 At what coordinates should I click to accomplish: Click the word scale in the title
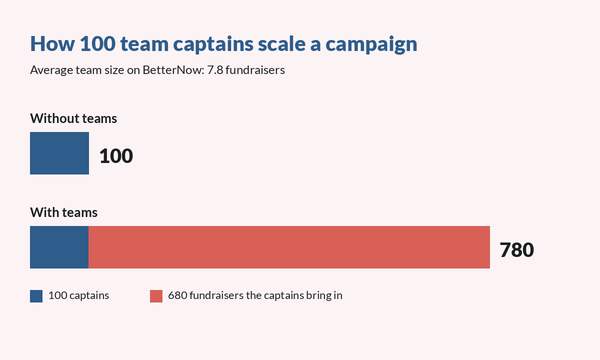282,44
